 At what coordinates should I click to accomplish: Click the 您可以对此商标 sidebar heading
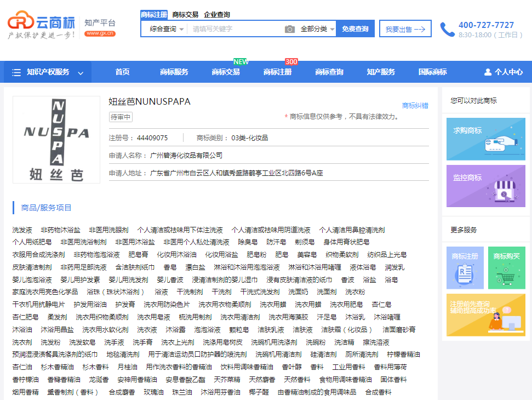pyautogui.click(x=473, y=100)
